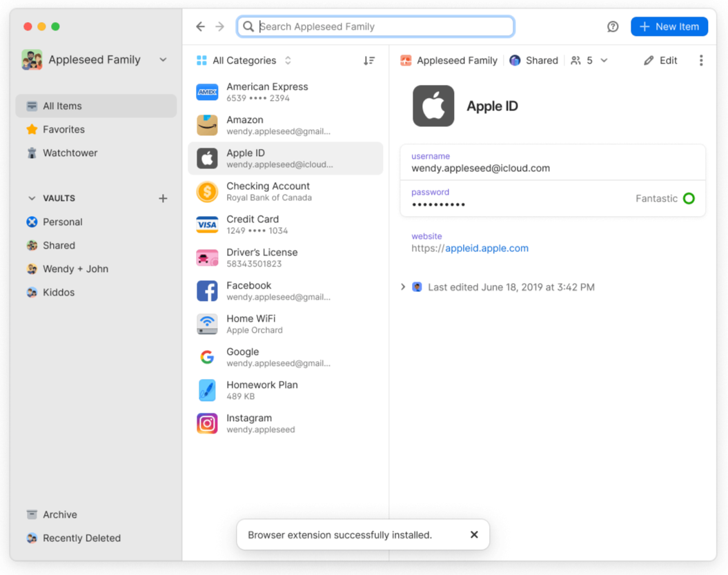
Task: Click the magnifying glass search icon
Action: pos(248,26)
